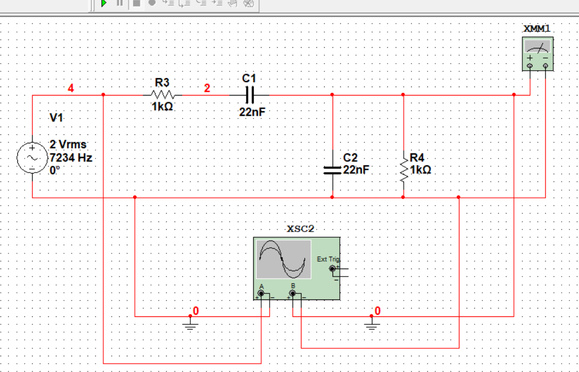The width and height of the screenshot is (579, 372).
Task: Select capacitor C2 symbol
Action: [332, 170]
